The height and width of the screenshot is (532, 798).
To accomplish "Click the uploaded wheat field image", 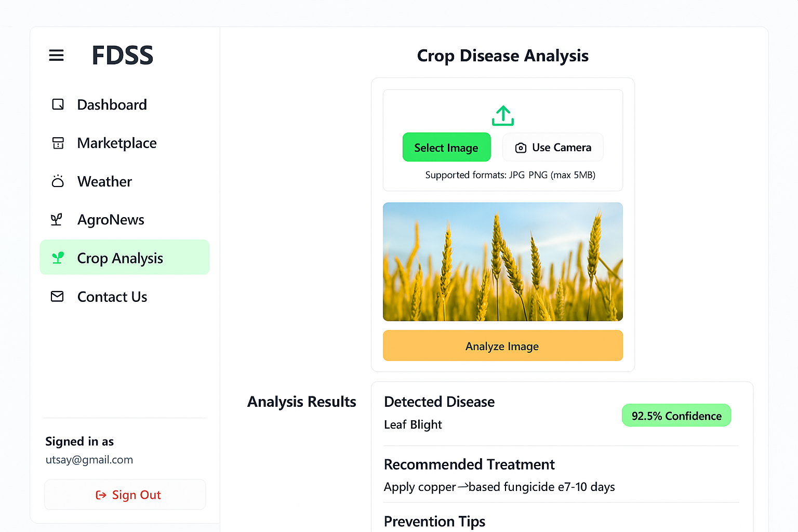I will [502, 262].
